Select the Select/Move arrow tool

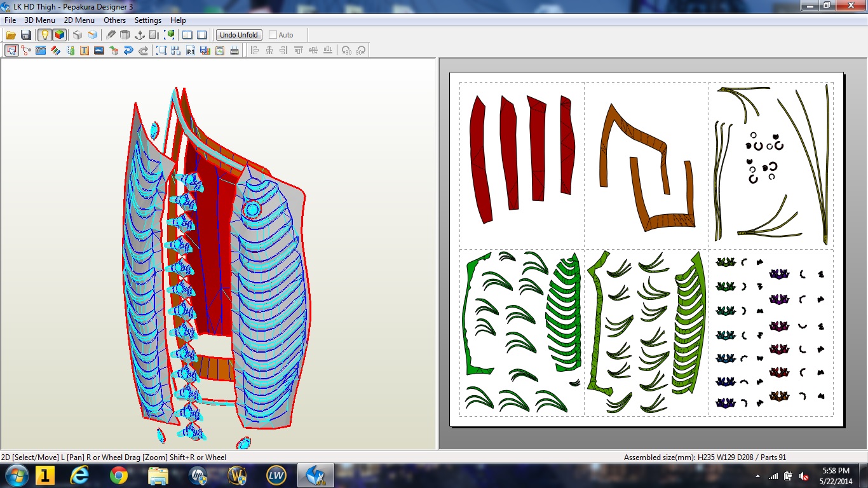(11, 50)
